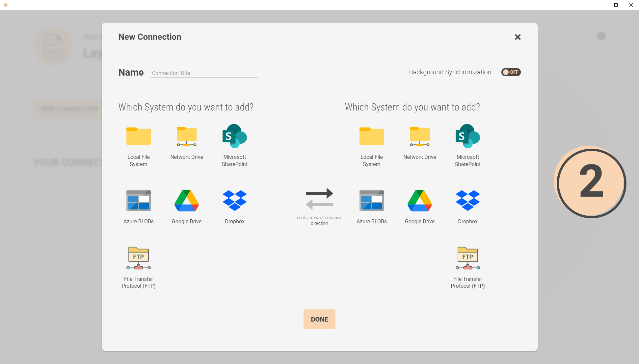Select Dropbox in the left panel

[x=235, y=201]
